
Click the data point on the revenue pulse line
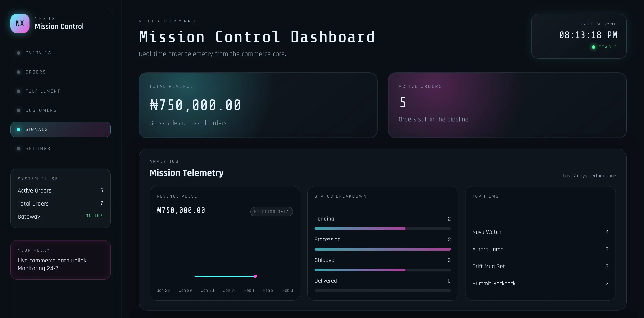[255, 276]
